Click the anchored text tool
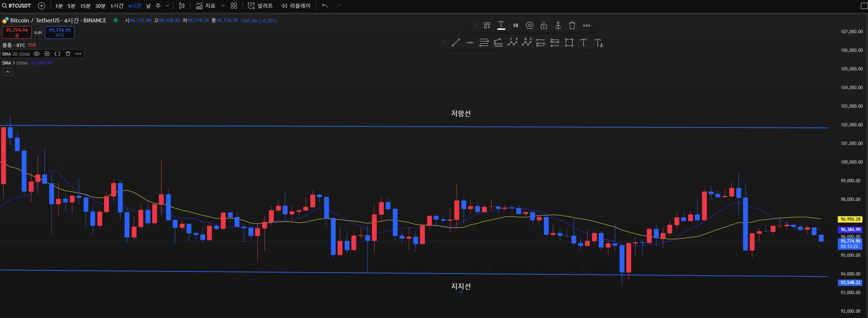 599,42
